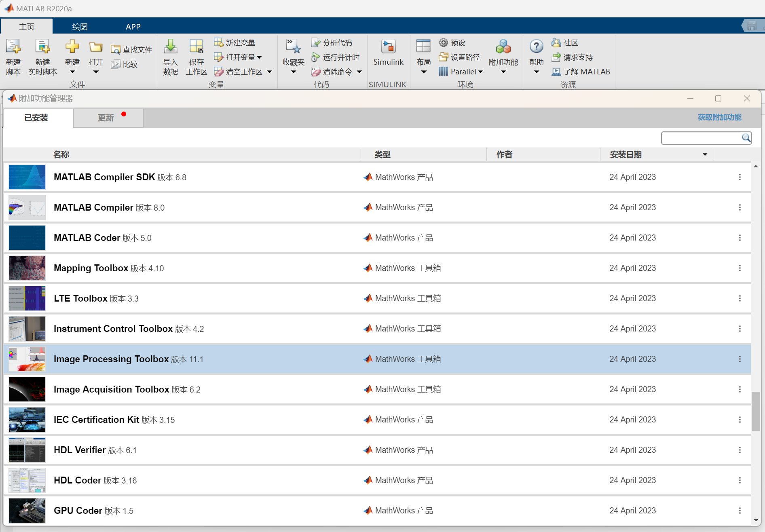Select the Image Acquisition Toolbox row

377,389
